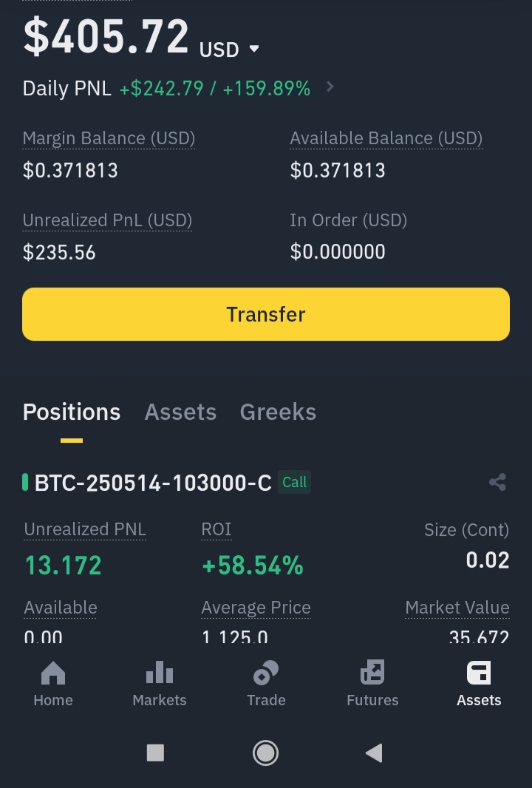Tap the Margin Balance (USD) label
The height and width of the screenshot is (788, 532).
[109, 138]
